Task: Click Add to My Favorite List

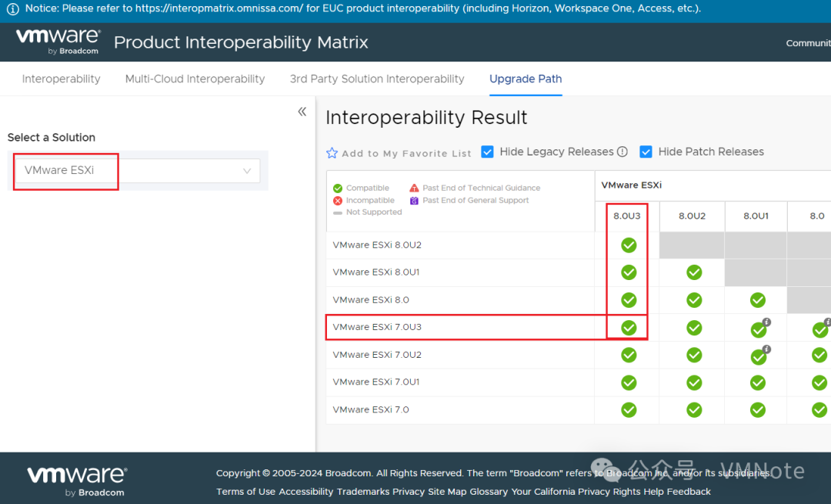Action: (406, 154)
